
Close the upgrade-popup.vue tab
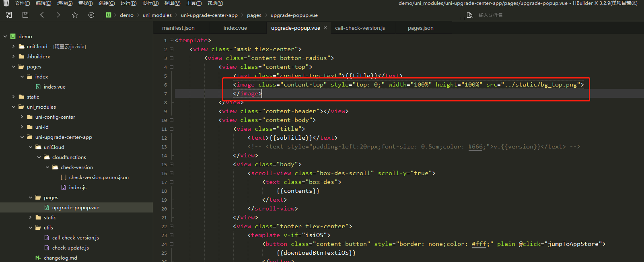pyautogui.click(x=325, y=28)
